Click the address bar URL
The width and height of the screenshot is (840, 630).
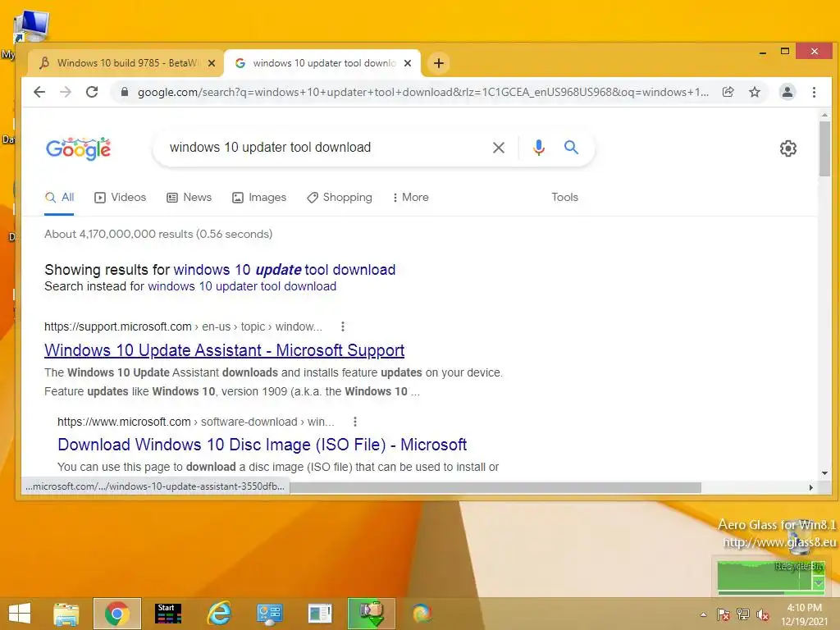(423, 92)
